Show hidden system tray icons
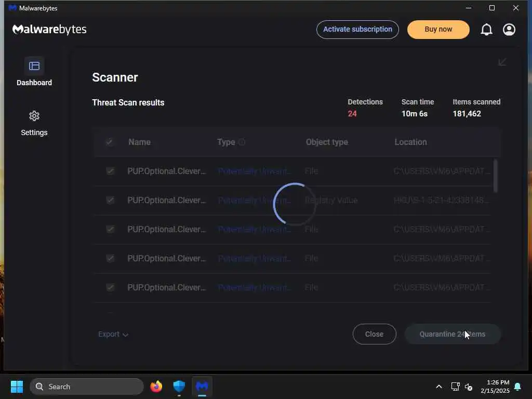Screen dimensions: 532x399 [438, 387]
